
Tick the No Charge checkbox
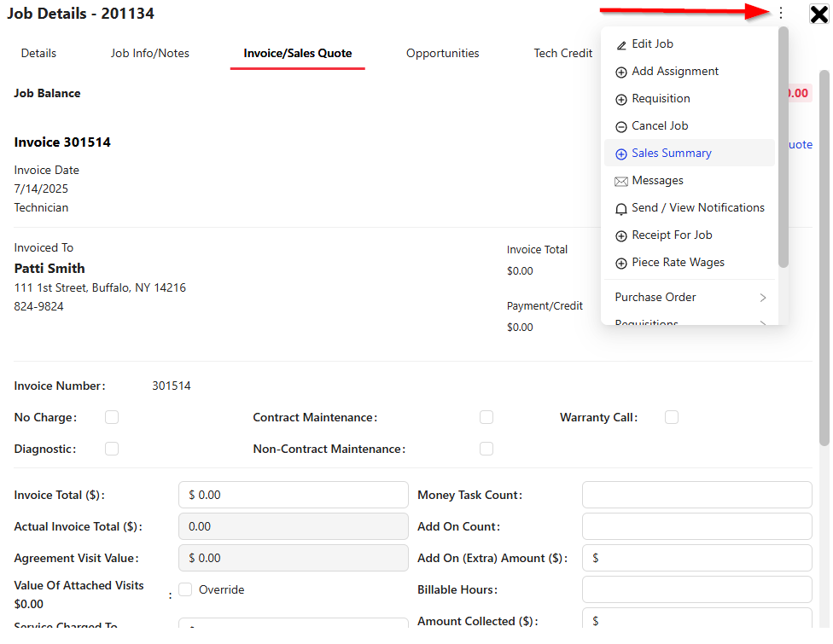[x=112, y=417]
